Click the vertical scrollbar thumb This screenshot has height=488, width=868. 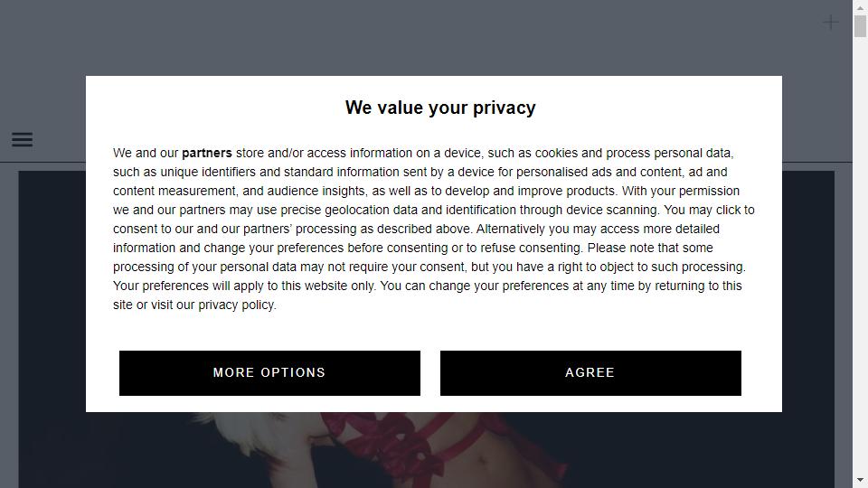860,26
